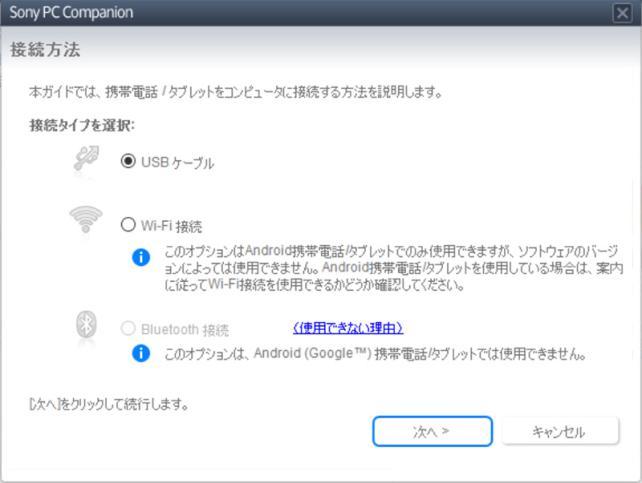Click the Bluetooth Android restriction note text
642x483 pixels.
(x=374, y=354)
